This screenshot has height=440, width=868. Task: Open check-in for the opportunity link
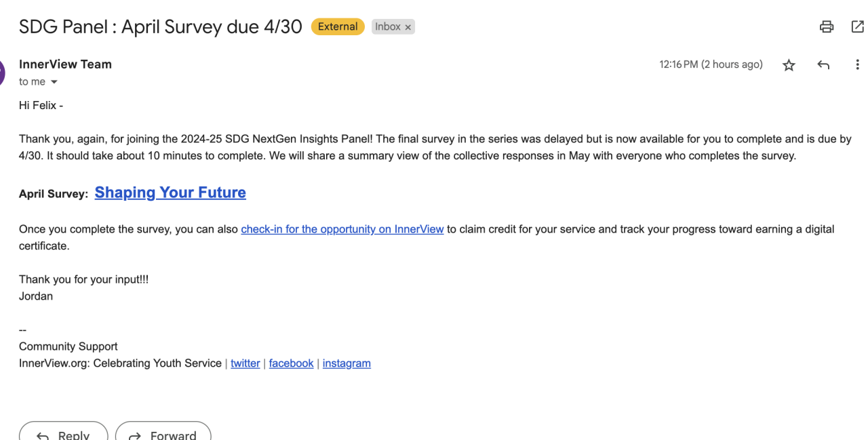click(x=342, y=229)
